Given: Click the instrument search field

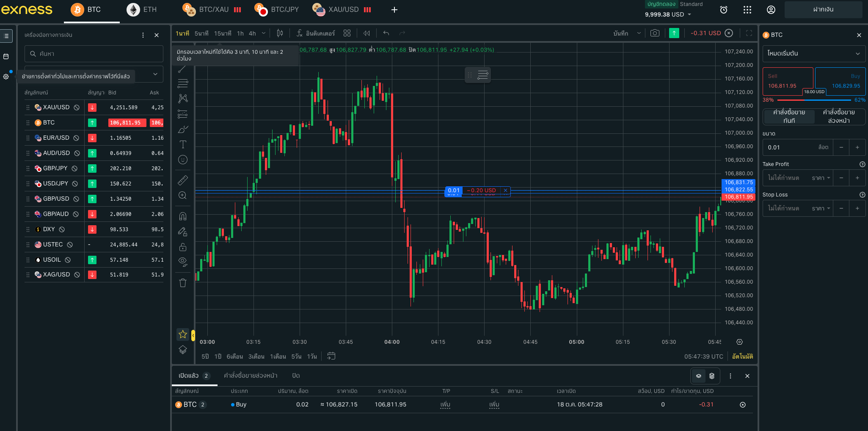Looking at the screenshot, I should (94, 54).
